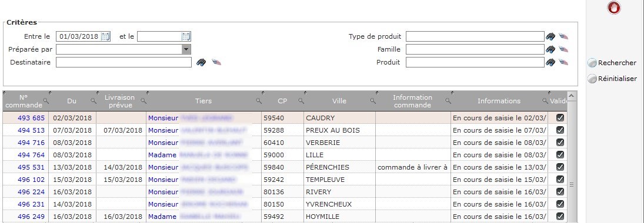Filter the Ville column with the magnifier icon
Viewport: 644px width, 223px height.
click(372, 101)
